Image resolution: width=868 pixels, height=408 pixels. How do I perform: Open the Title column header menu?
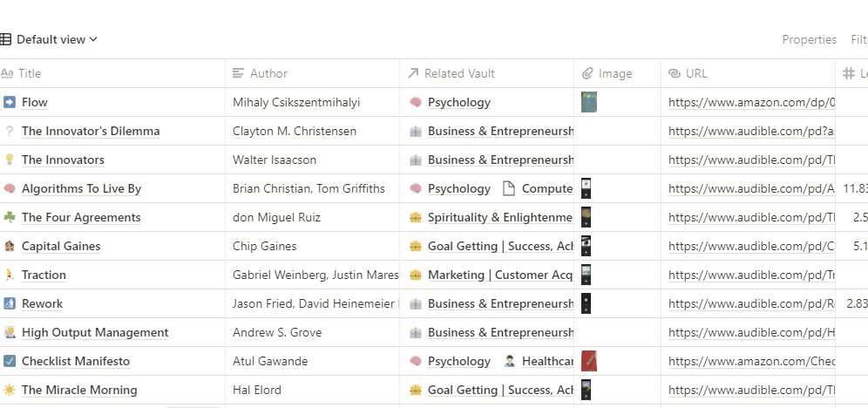30,73
